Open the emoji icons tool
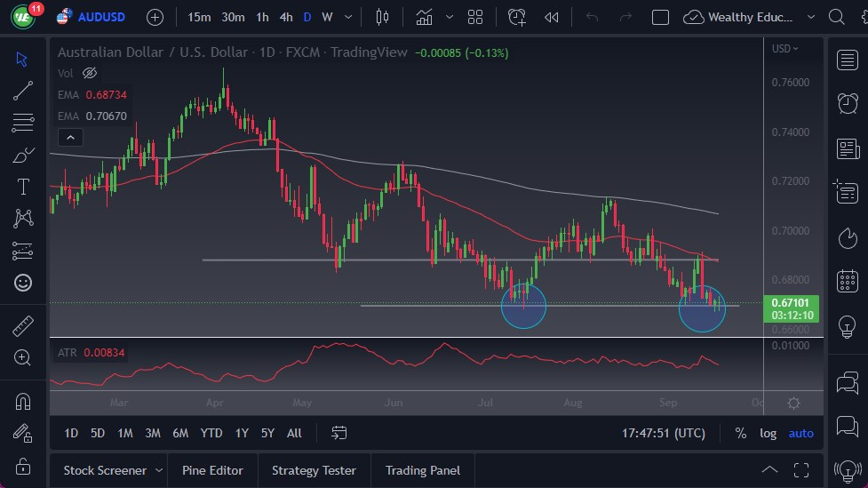This screenshot has height=488, width=868. coord(23,283)
